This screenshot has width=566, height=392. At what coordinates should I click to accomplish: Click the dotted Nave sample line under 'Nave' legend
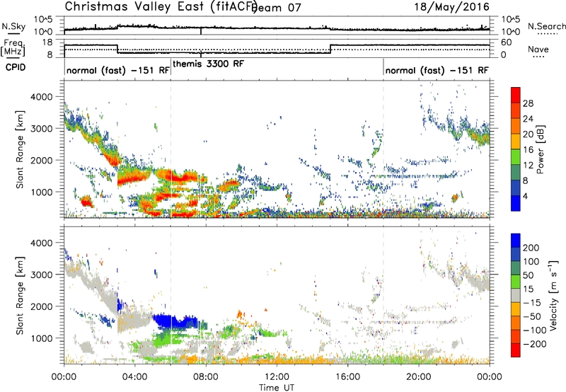point(538,57)
